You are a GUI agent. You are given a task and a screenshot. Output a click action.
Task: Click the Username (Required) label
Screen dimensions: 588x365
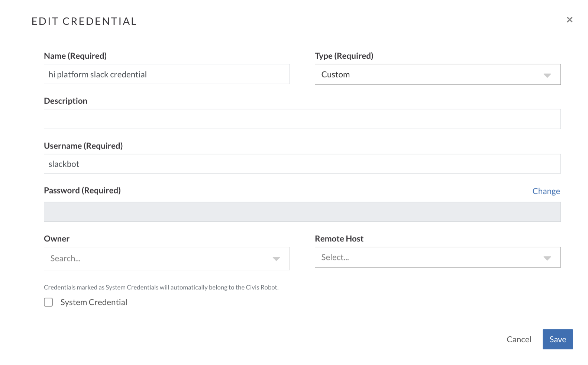click(83, 146)
